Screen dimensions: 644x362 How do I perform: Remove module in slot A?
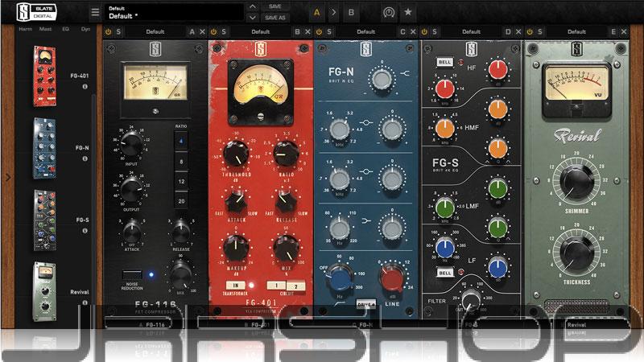click(x=203, y=31)
